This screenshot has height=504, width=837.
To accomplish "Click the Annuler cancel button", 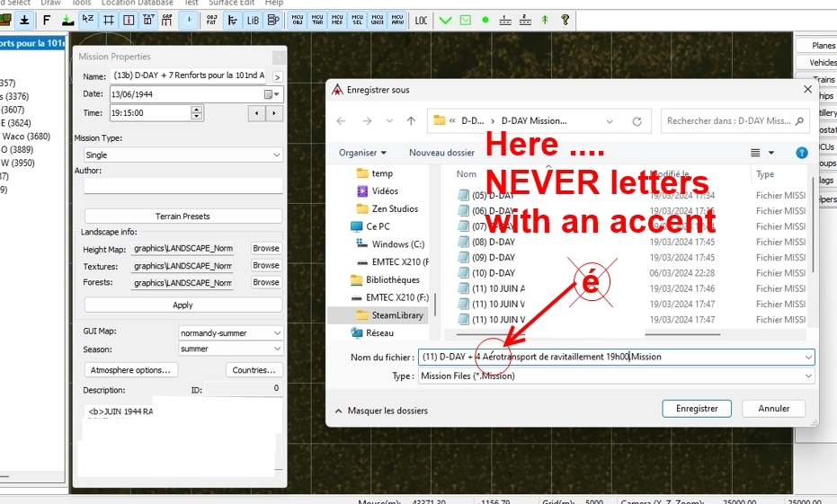I will click(773, 409).
